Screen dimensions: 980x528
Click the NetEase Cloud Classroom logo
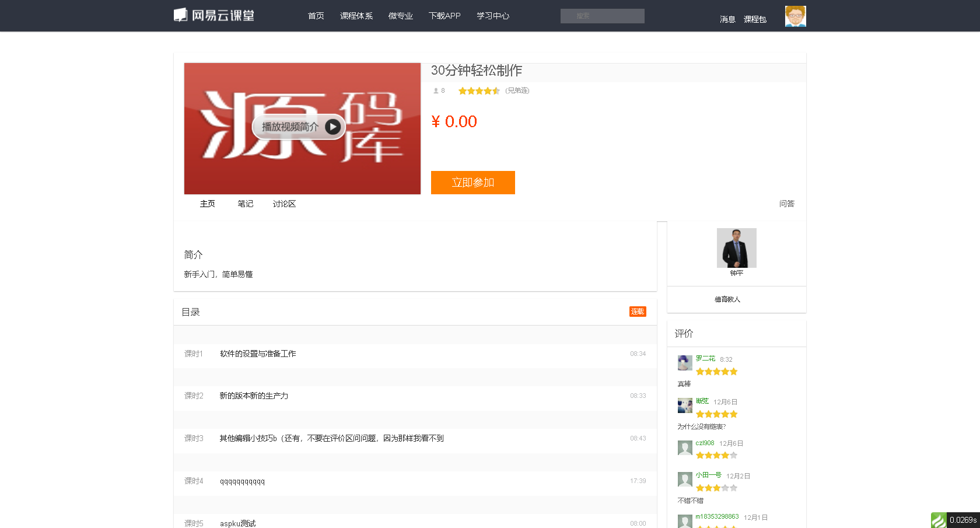(214, 15)
